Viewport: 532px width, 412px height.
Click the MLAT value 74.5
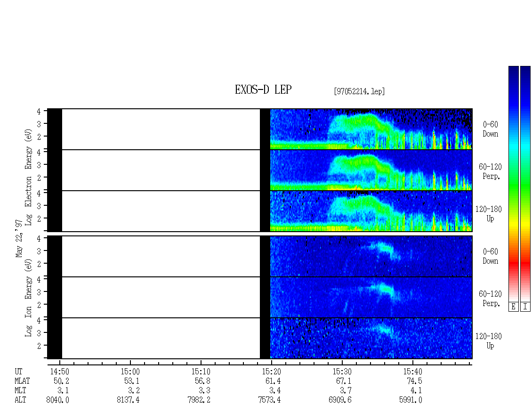(414, 381)
